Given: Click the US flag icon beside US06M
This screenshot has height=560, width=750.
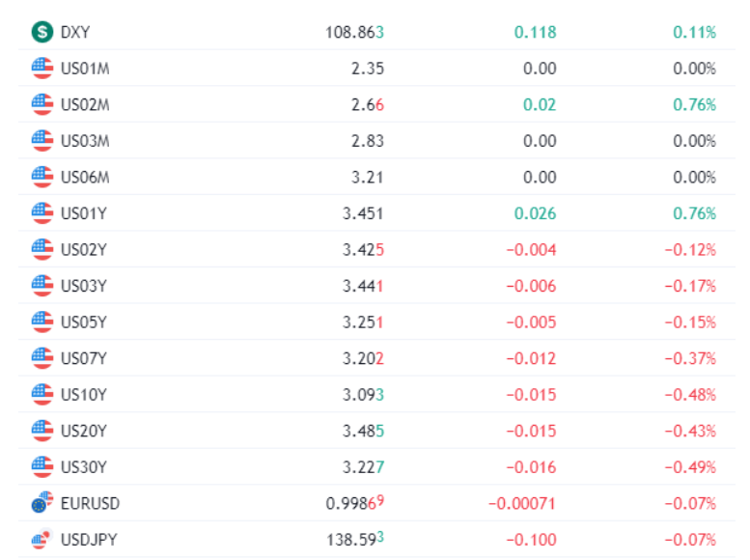Looking at the screenshot, I should point(42,177).
